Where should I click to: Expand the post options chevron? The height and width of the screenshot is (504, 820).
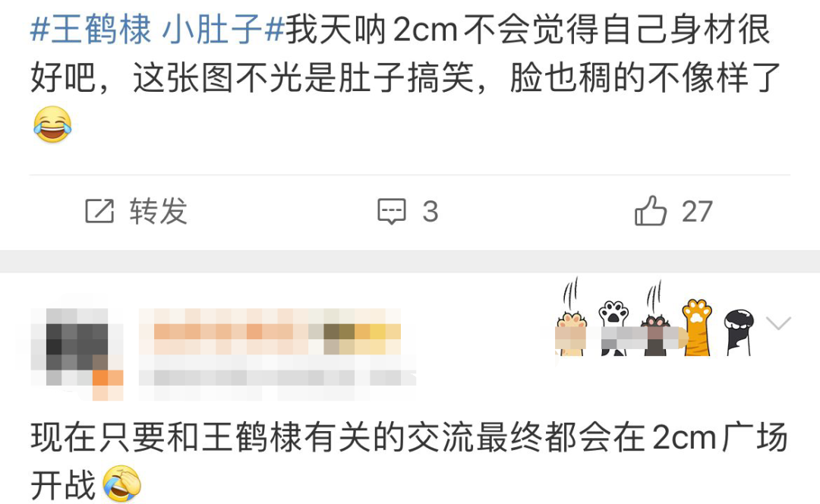pos(778,323)
